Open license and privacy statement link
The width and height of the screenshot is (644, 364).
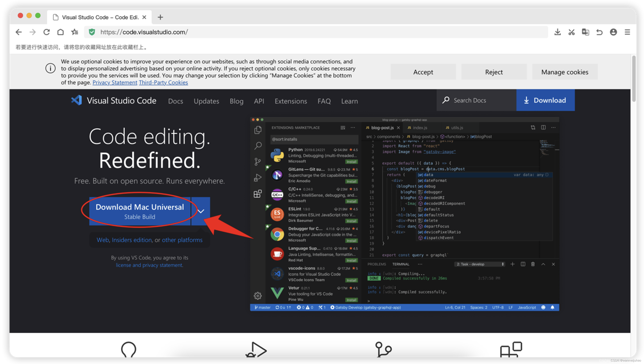tap(149, 265)
